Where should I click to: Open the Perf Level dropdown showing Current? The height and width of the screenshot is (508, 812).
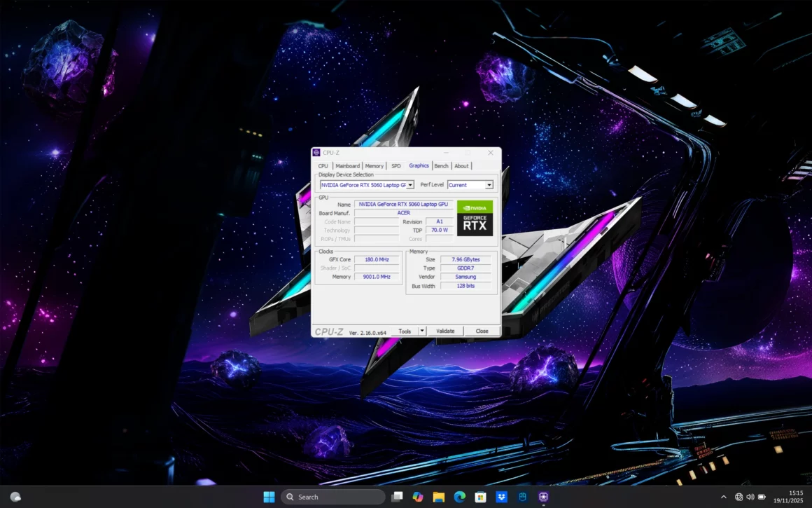tap(490, 184)
